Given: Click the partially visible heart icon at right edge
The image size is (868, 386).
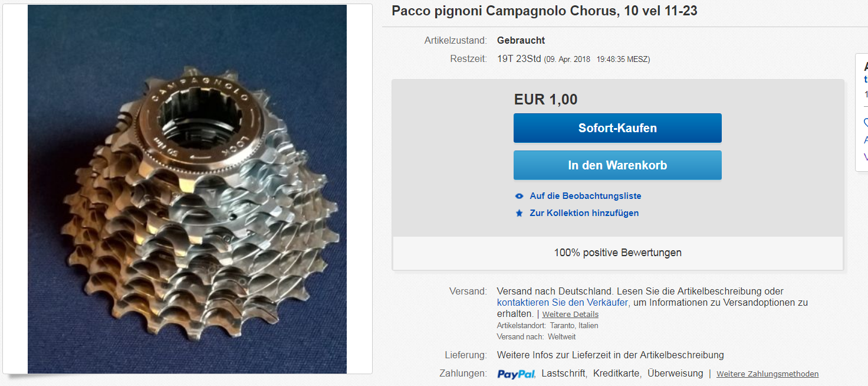Looking at the screenshot, I should 866,123.
